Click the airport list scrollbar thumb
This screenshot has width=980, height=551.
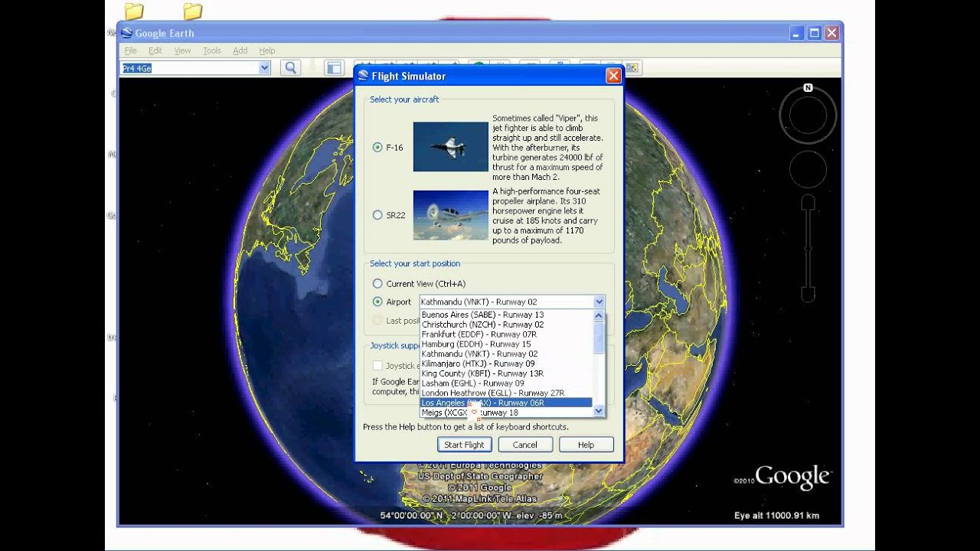tap(599, 337)
